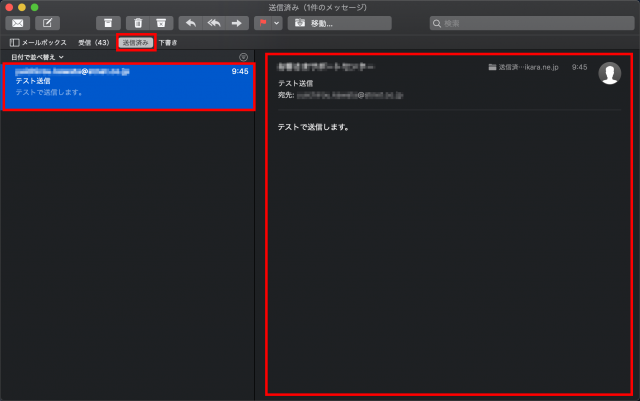Click the 検索 search field

click(x=530, y=22)
